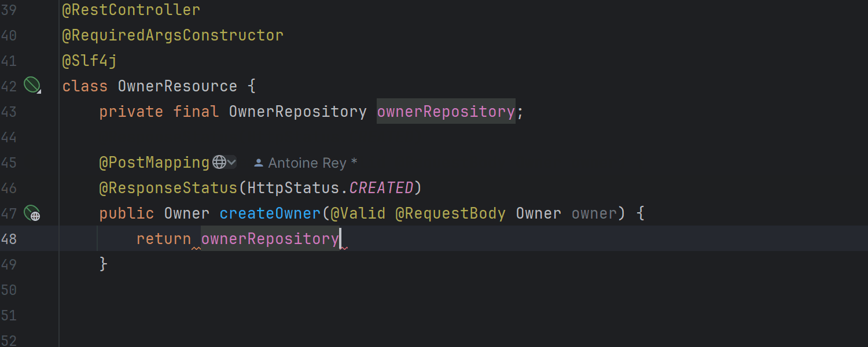The height and width of the screenshot is (347, 868).
Task: Select the @Slf4j annotation
Action: pyautogui.click(x=90, y=61)
